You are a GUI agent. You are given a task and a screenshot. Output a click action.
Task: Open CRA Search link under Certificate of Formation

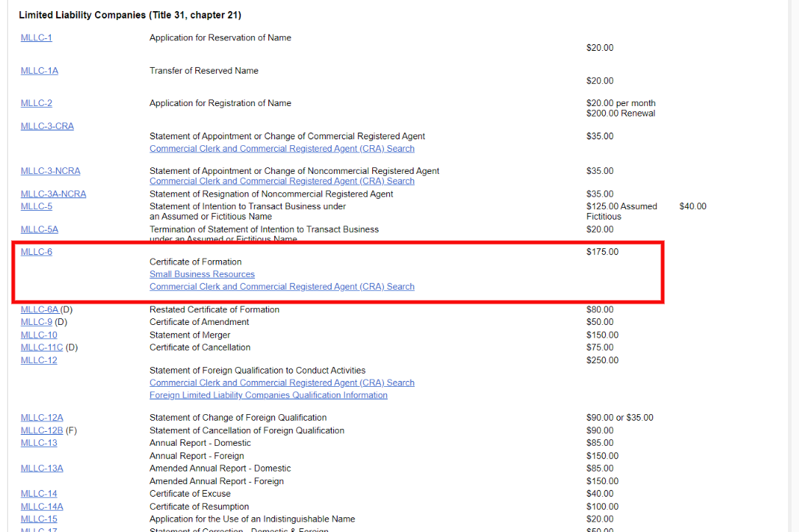tap(282, 287)
